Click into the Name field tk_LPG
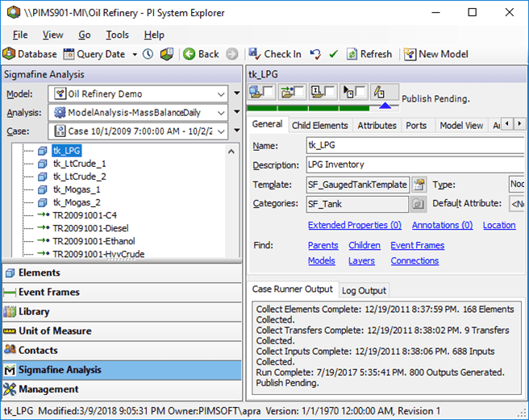The height and width of the screenshot is (420, 529). pos(415,145)
